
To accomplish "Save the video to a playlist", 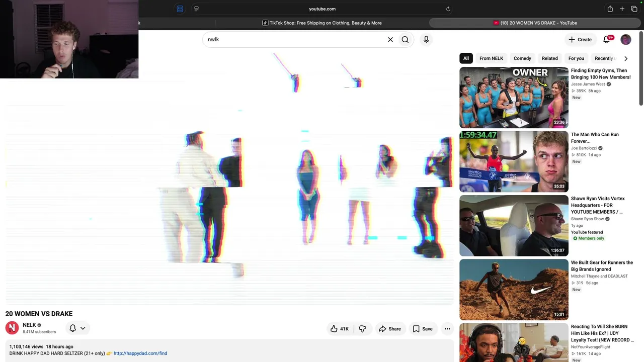I will [x=423, y=329].
